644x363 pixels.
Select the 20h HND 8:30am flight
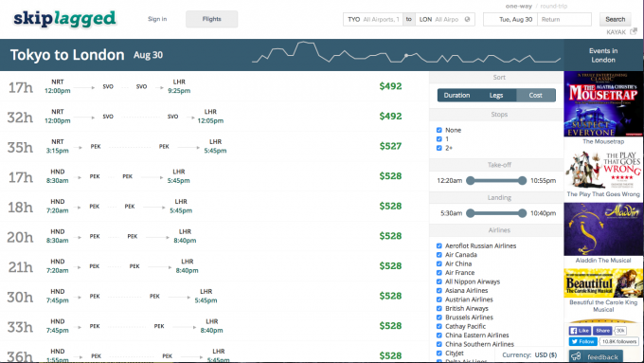pos(214,236)
